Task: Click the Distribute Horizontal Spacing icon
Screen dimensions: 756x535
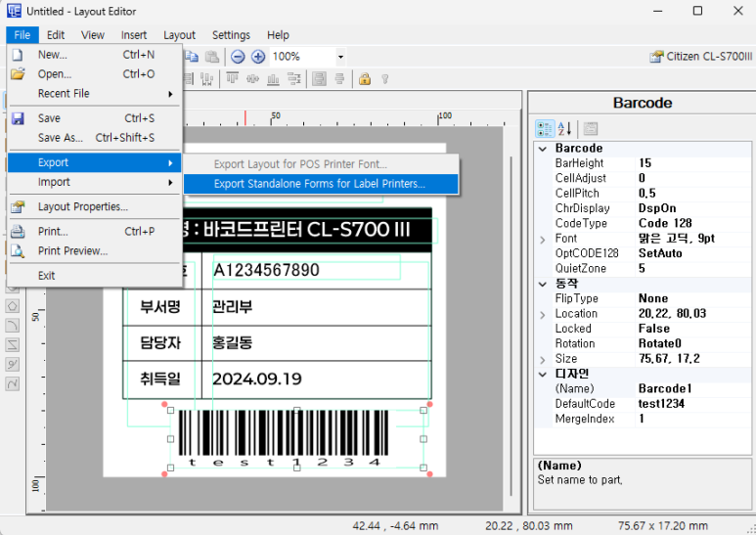Action: click(x=206, y=78)
